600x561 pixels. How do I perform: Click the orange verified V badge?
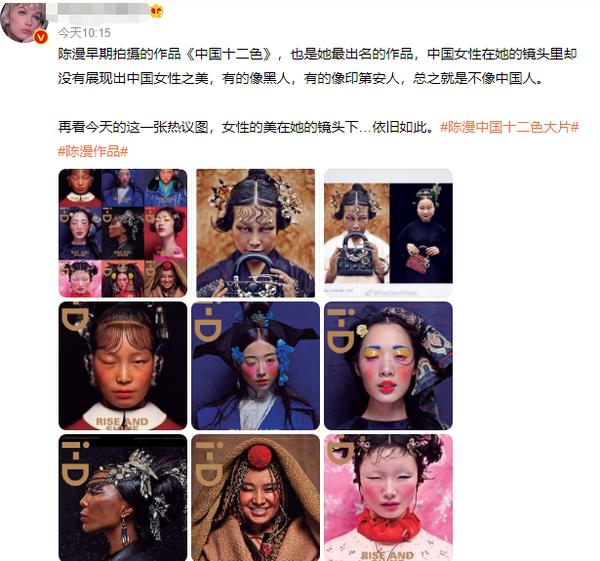click(41, 37)
